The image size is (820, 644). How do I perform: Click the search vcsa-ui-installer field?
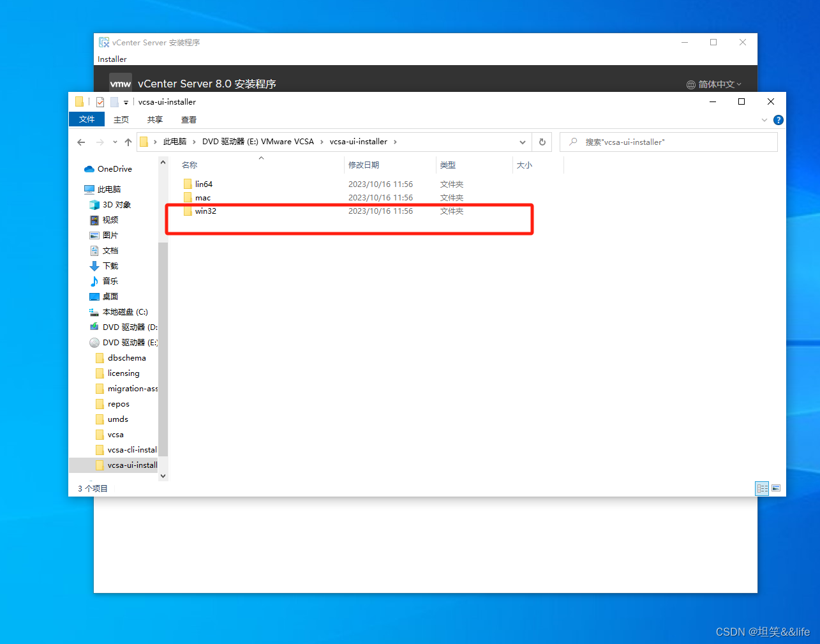click(x=669, y=142)
